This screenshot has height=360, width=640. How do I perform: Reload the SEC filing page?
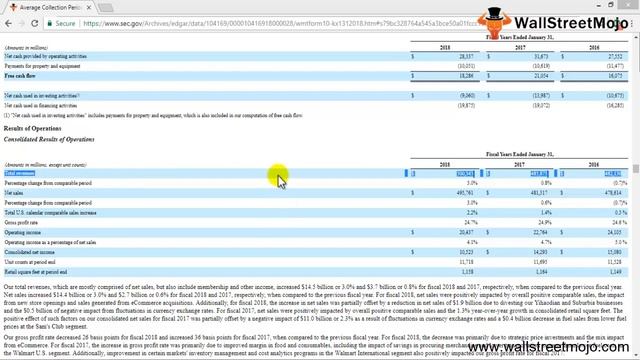click(x=35, y=23)
